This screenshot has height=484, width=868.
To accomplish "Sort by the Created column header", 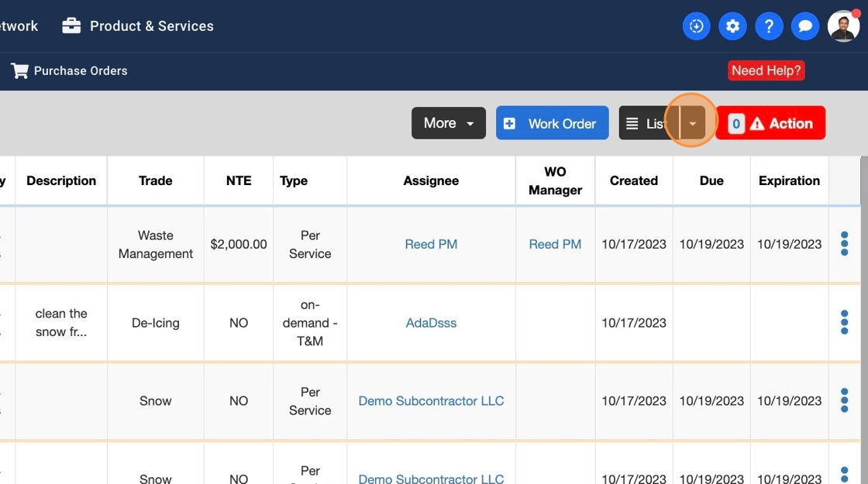I will pyautogui.click(x=633, y=180).
